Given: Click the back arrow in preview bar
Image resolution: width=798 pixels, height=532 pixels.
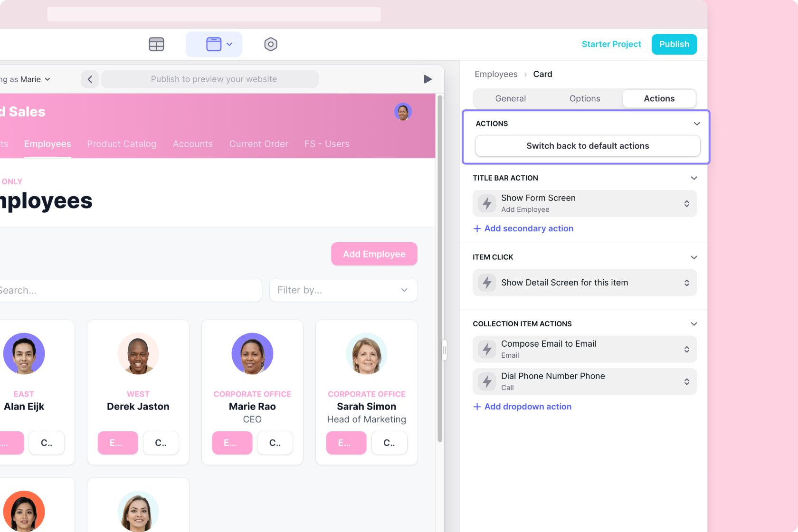Looking at the screenshot, I should click(90, 79).
